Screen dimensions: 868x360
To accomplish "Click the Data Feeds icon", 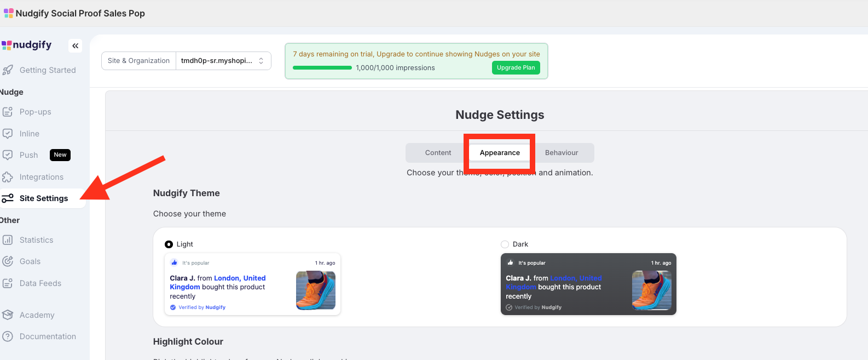I will tap(8, 283).
